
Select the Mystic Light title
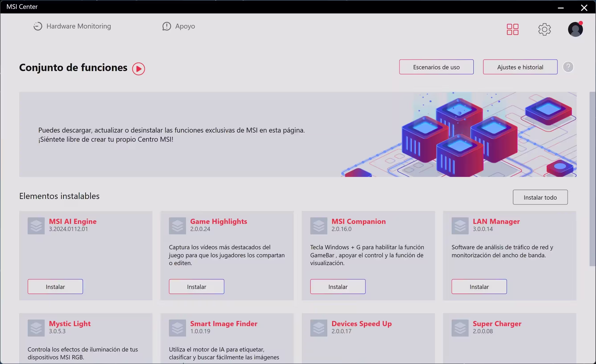(x=70, y=324)
